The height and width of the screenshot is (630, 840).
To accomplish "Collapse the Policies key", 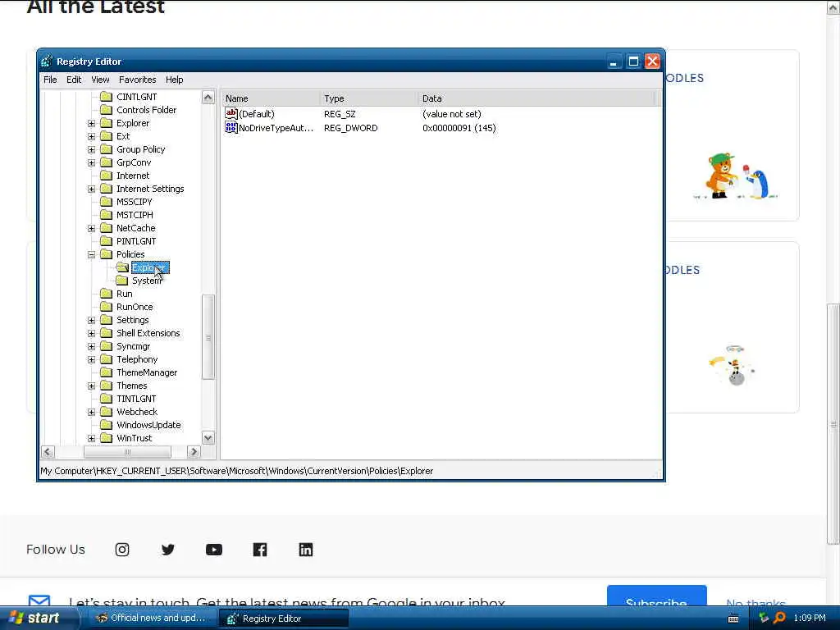I will [x=92, y=254].
